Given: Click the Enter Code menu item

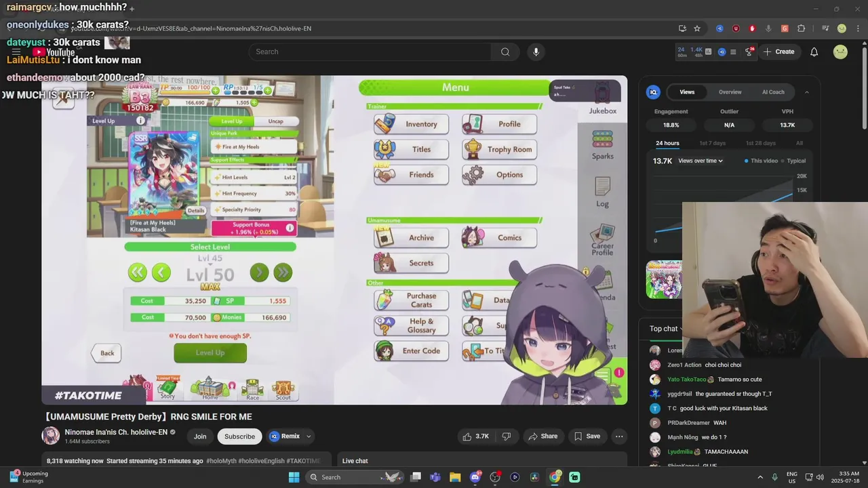Looking at the screenshot, I should [412, 351].
